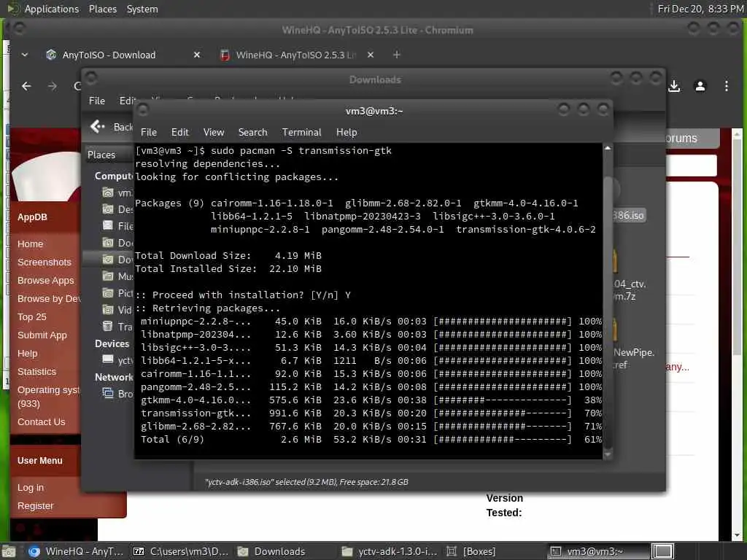Image resolution: width=747 pixels, height=560 pixels.
Task: Open File menu in Downloads file manager
Action: coord(97,101)
